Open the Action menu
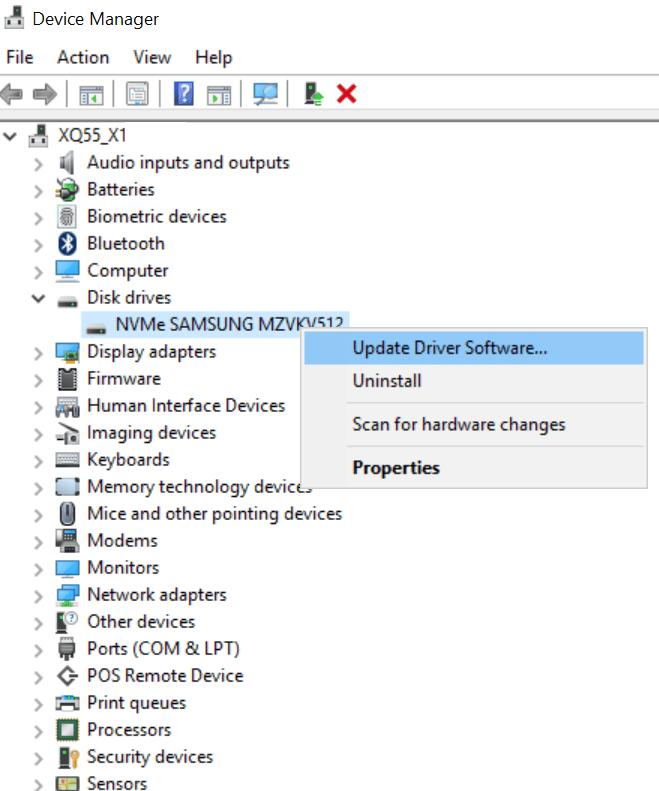Screen dimensions: 659x791 (83, 57)
